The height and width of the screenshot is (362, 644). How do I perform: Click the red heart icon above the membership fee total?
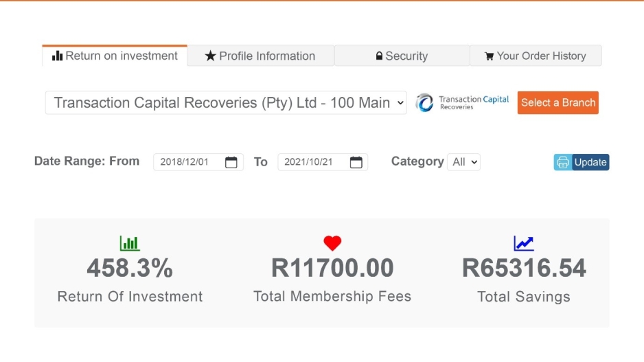pyautogui.click(x=332, y=243)
